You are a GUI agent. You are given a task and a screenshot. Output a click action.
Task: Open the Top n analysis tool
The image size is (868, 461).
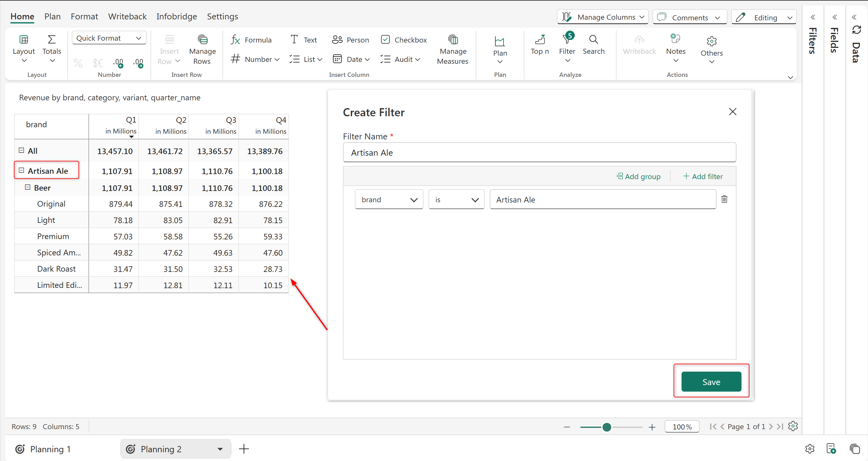click(539, 44)
